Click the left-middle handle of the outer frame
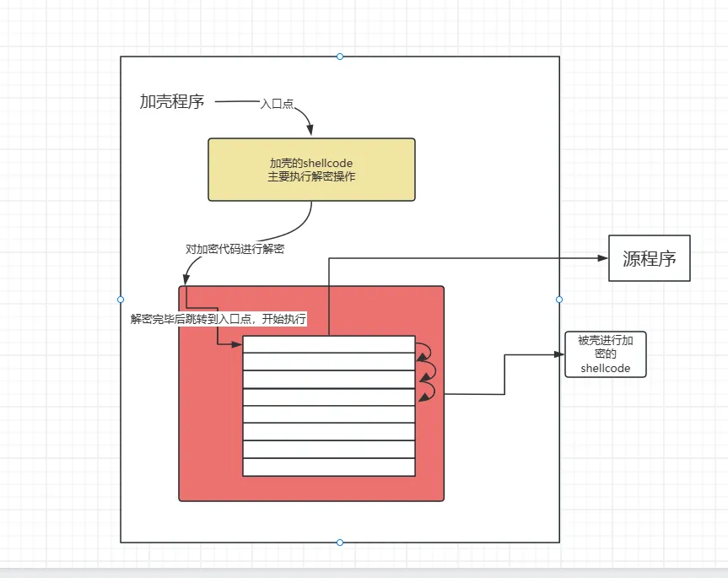Screen dimensions: 728x578 tap(121, 300)
